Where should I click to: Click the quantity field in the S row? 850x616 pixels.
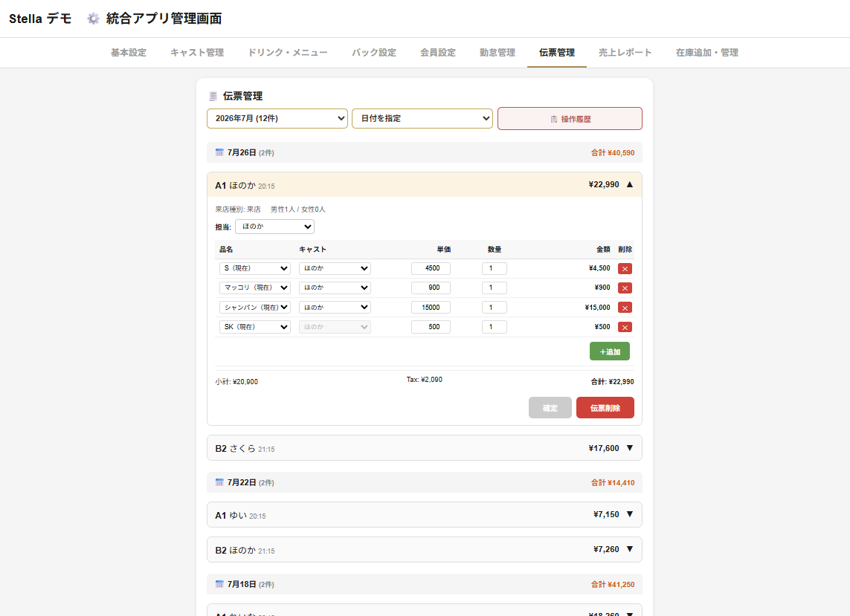(495, 268)
